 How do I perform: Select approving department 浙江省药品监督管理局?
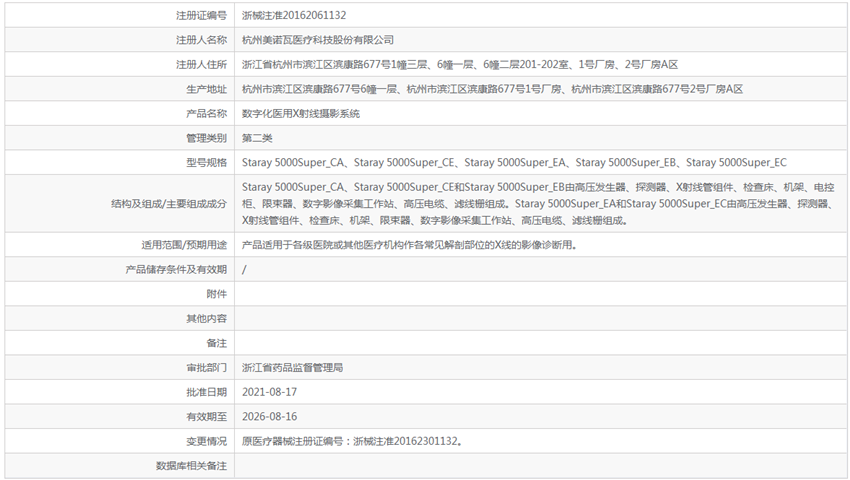292,368
